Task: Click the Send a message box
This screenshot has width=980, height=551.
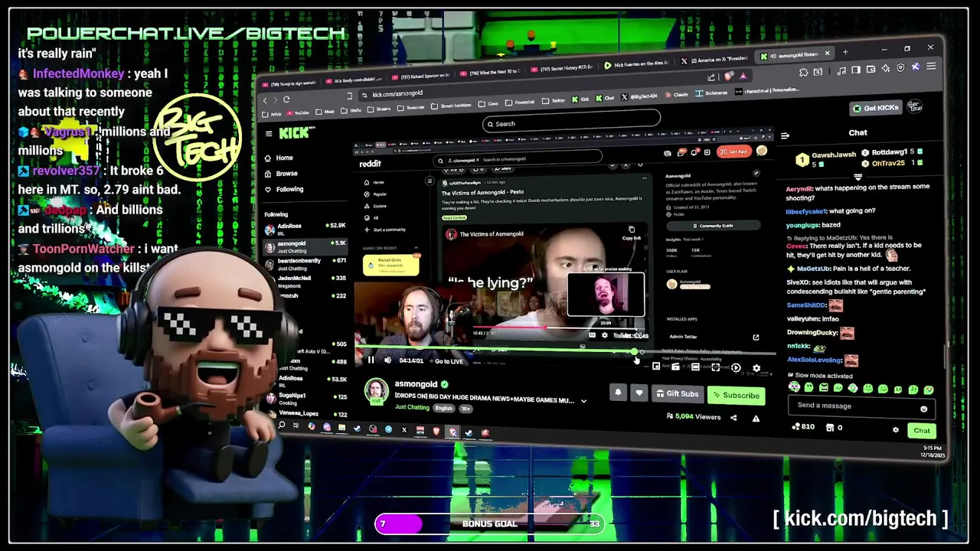Action: point(861,406)
